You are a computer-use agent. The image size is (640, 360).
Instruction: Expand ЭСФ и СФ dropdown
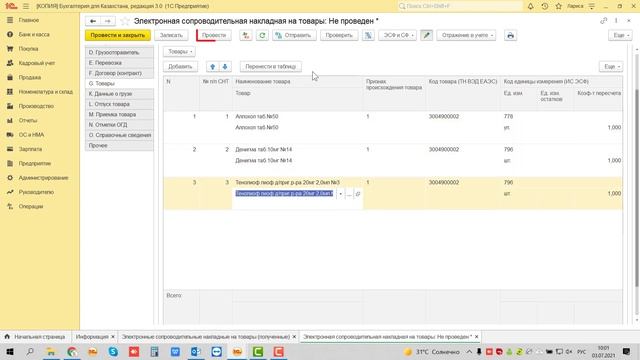[398, 36]
